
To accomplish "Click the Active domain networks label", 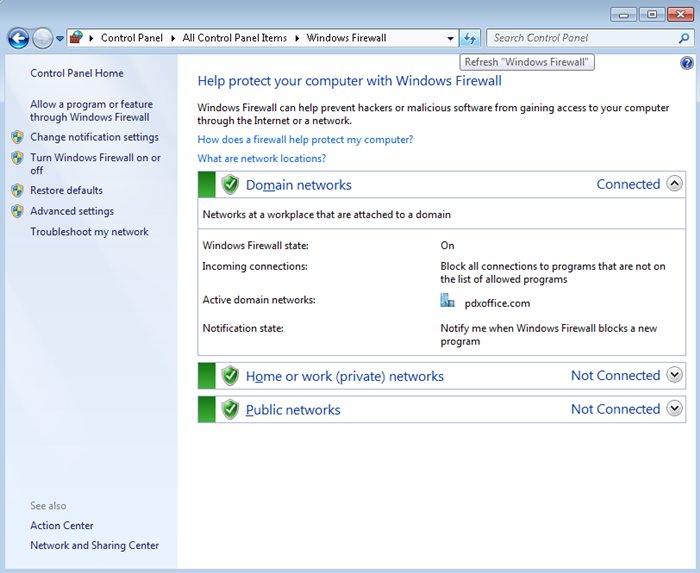I will coord(259,300).
